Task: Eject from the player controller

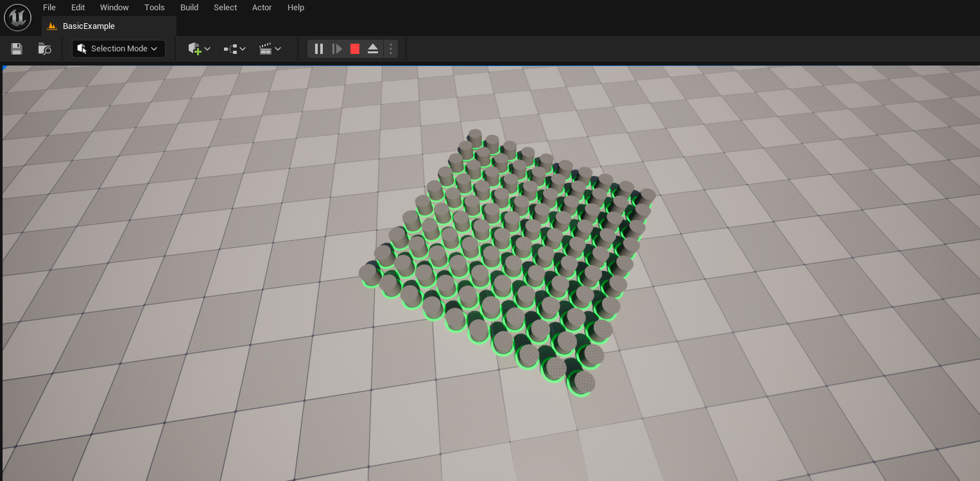Action: pos(373,49)
